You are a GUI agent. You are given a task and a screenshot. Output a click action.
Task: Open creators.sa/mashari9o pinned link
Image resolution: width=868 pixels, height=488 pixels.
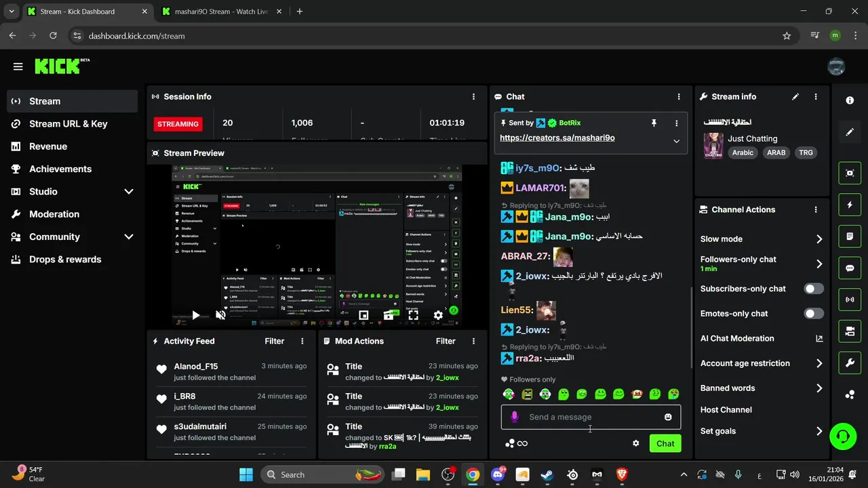557,138
